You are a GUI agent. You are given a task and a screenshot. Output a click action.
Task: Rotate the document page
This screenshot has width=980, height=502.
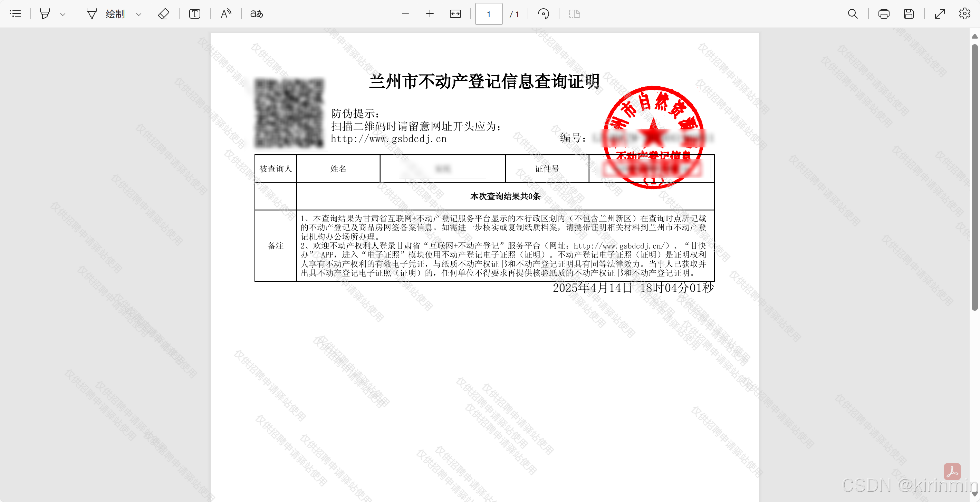tap(544, 14)
